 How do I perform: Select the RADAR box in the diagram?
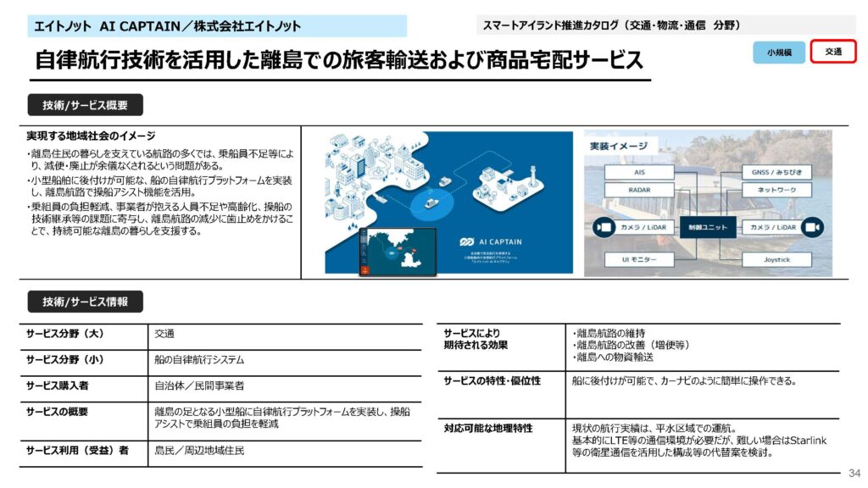[x=639, y=191]
